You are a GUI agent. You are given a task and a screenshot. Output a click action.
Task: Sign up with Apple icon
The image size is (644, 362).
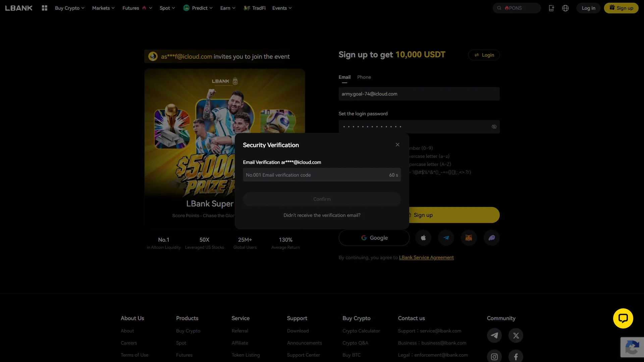click(423, 238)
